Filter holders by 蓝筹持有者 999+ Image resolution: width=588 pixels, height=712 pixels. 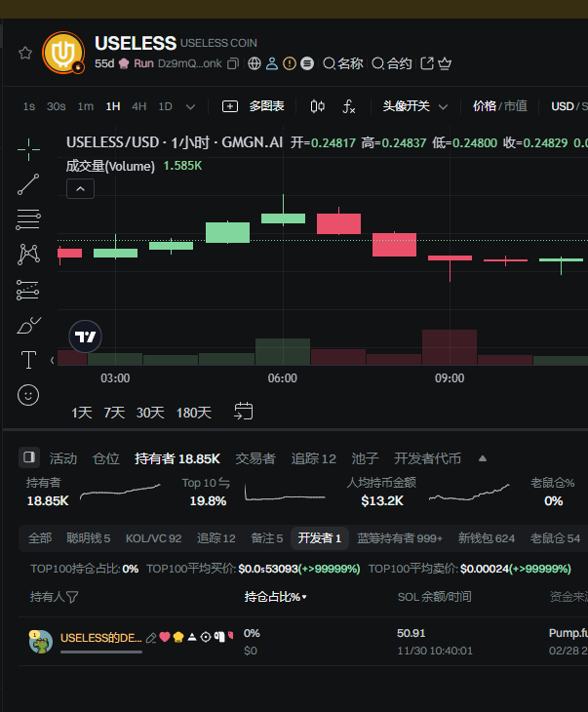point(400,538)
